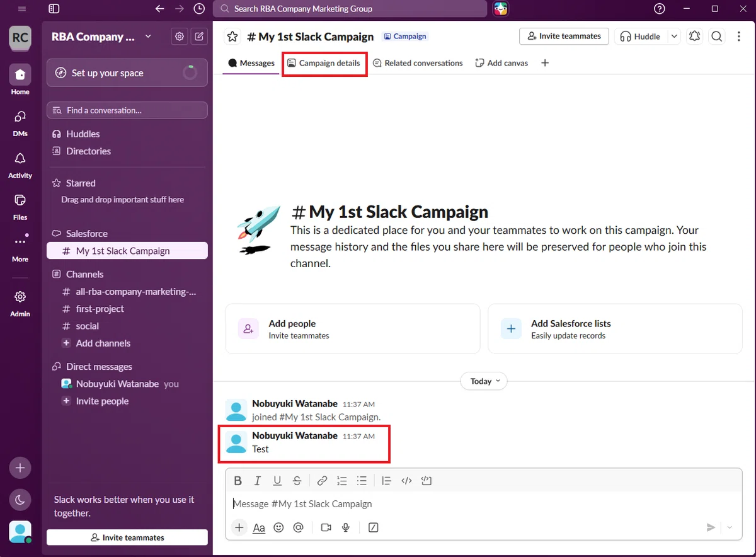The width and height of the screenshot is (756, 557).
Task: Start a Huddle from the header
Action: click(640, 37)
